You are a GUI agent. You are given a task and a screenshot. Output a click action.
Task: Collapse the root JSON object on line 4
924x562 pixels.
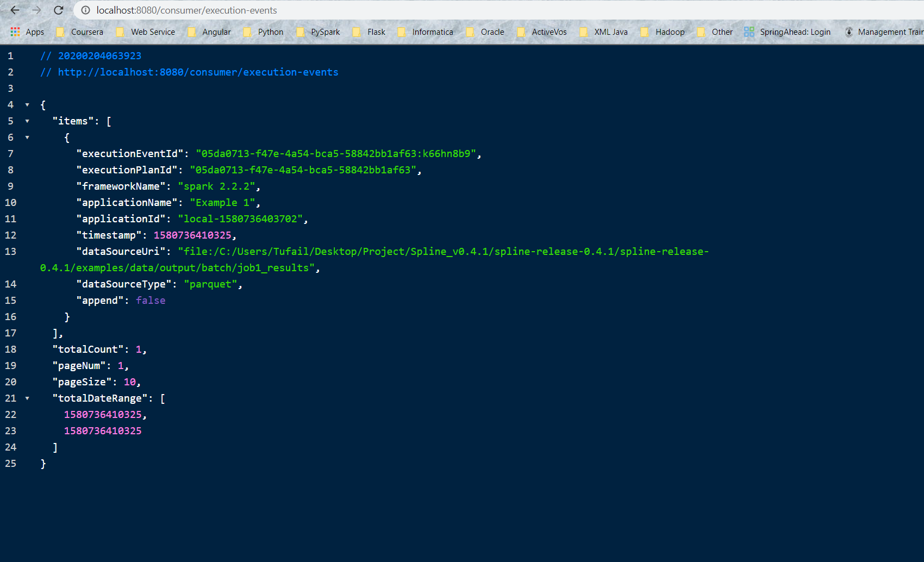(x=27, y=104)
